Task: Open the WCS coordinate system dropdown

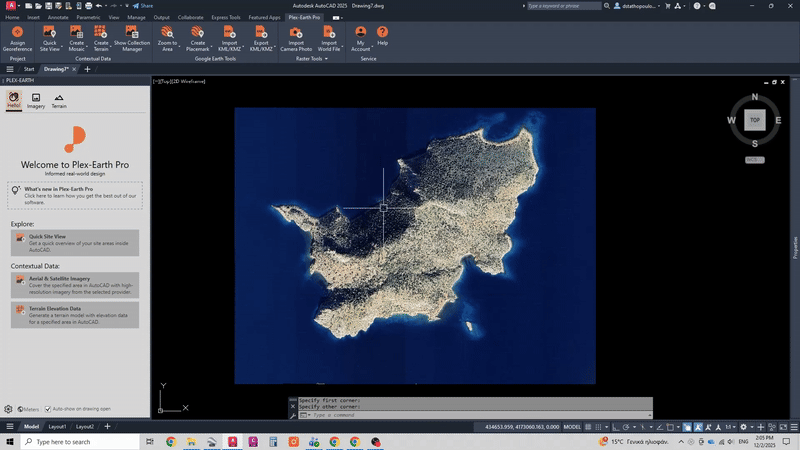Action: pos(755,160)
